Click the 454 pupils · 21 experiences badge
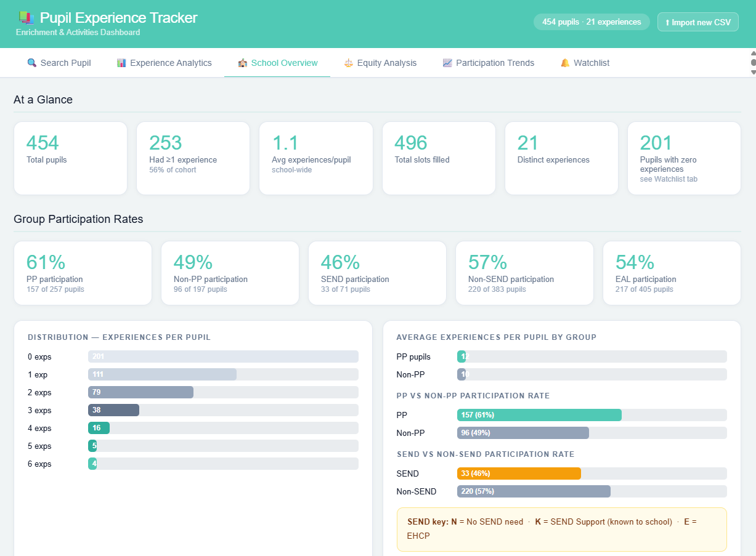Screen dimensions: 756x556 pyautogui.click(x=591, y=22)
